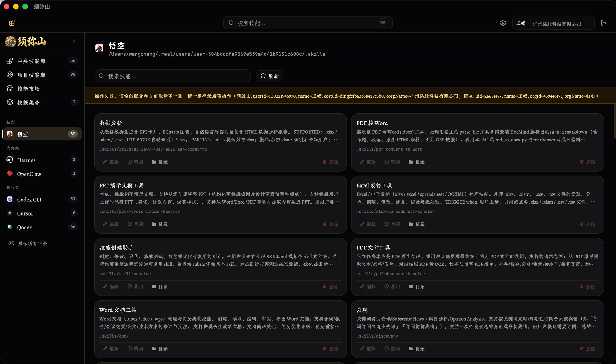This screenshot has width=616, height=364.
Task: Click the 悟空 avatar icon in the header
Action: click(99, 48)
